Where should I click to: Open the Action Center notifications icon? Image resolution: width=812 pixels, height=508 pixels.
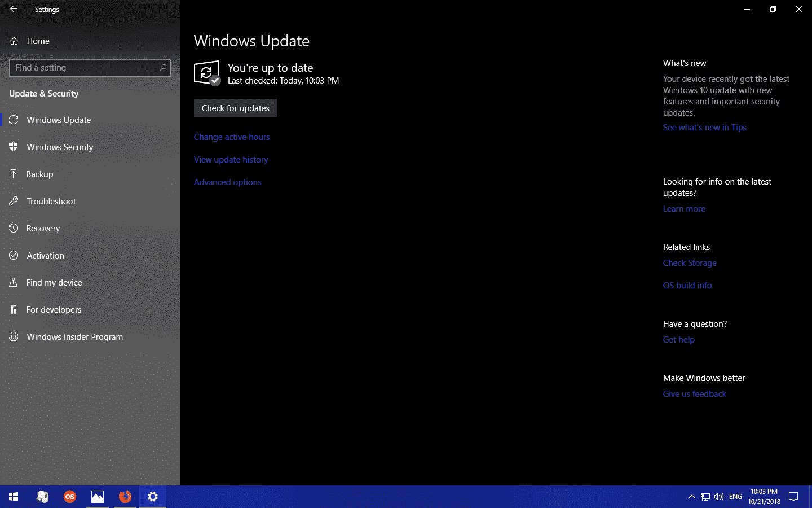pos(793,497)
